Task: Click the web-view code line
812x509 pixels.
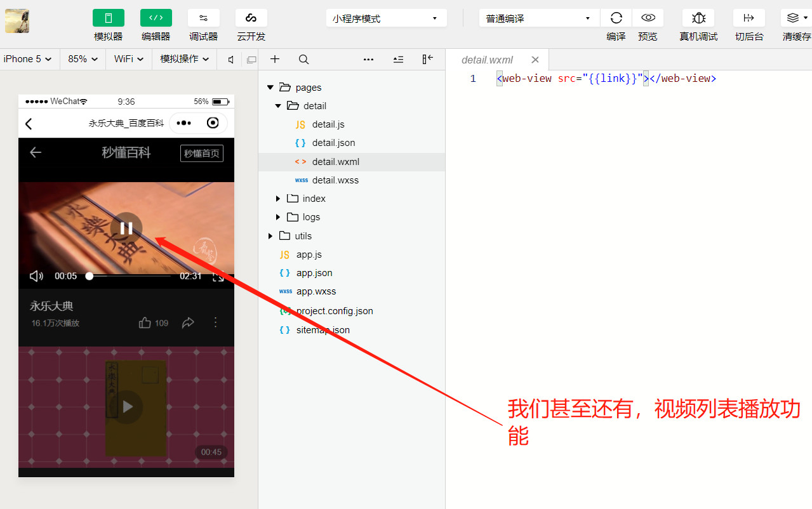Action: [x=606, y=79]
